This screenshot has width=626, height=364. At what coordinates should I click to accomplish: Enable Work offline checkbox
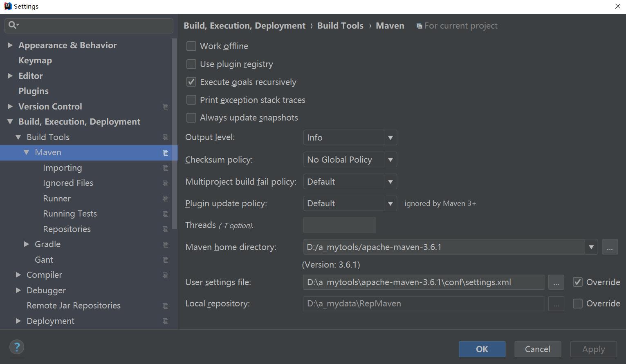click(191, 46)
